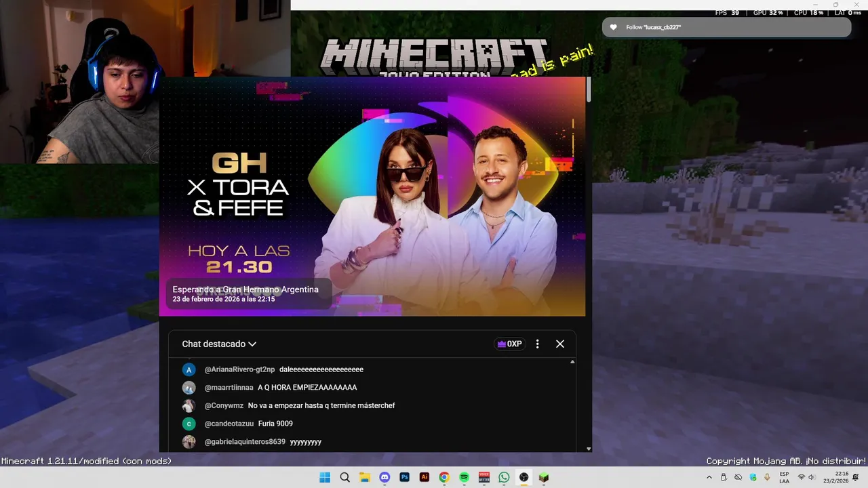Open the Voice Meeter taskbar app
Viewport: 868px width, 488px height.
484,477
